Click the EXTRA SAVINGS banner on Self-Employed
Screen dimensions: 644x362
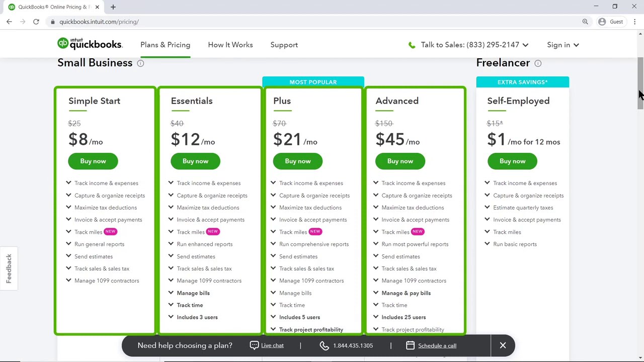tap(523, 82)
